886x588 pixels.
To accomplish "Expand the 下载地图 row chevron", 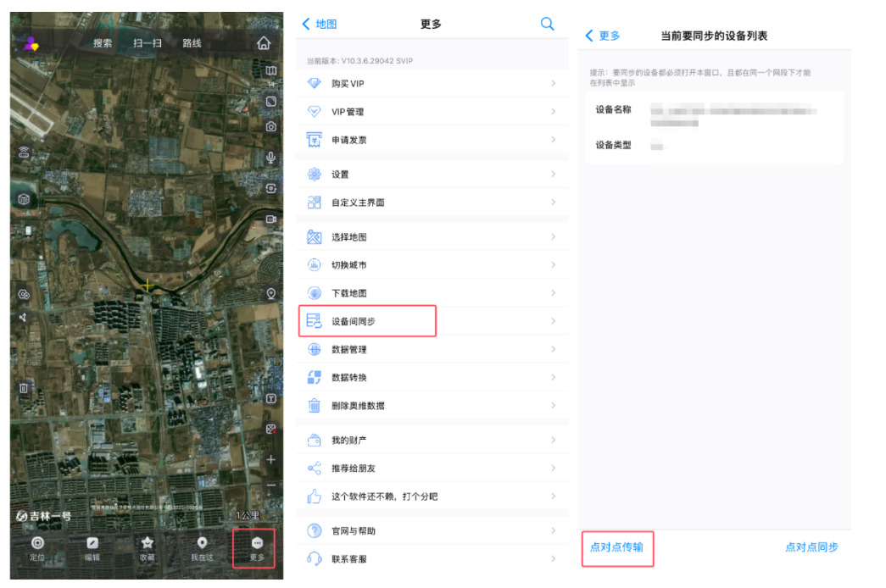I will coord(553,293).
